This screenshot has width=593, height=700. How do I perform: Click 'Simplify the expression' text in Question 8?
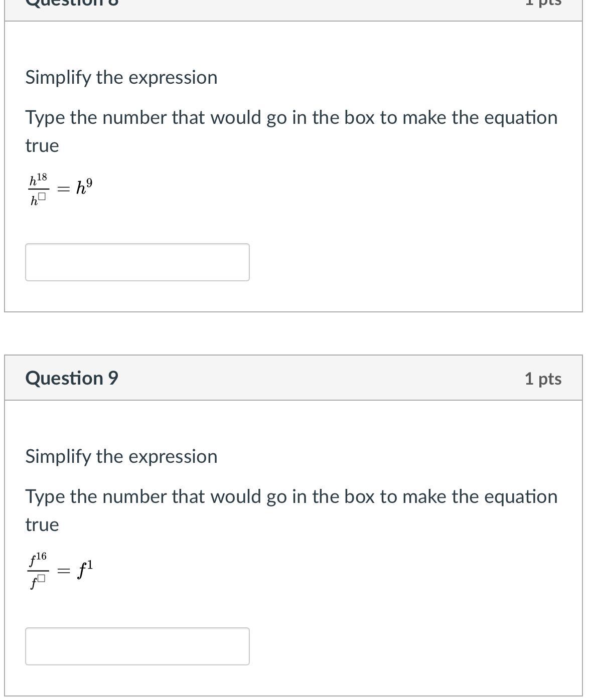(x=121, y=77)
